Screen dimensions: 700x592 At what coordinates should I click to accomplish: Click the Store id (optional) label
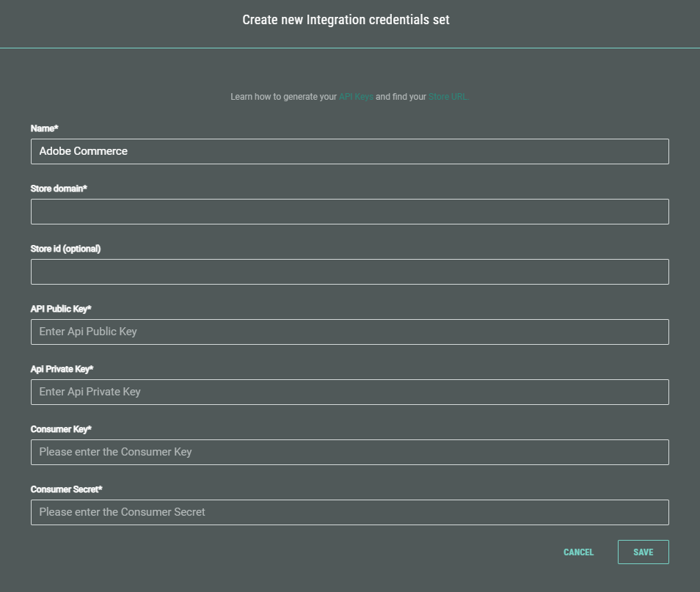pyautogui.click(x=65, y=249)
